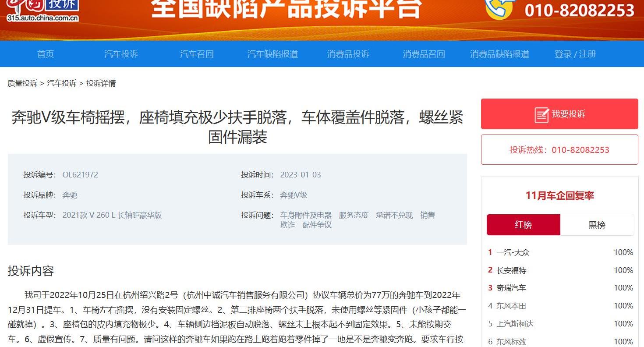Click the 100% rate beside 一汽-大众
The height and width of the screenshot is (347, 644).
[623, 252]
